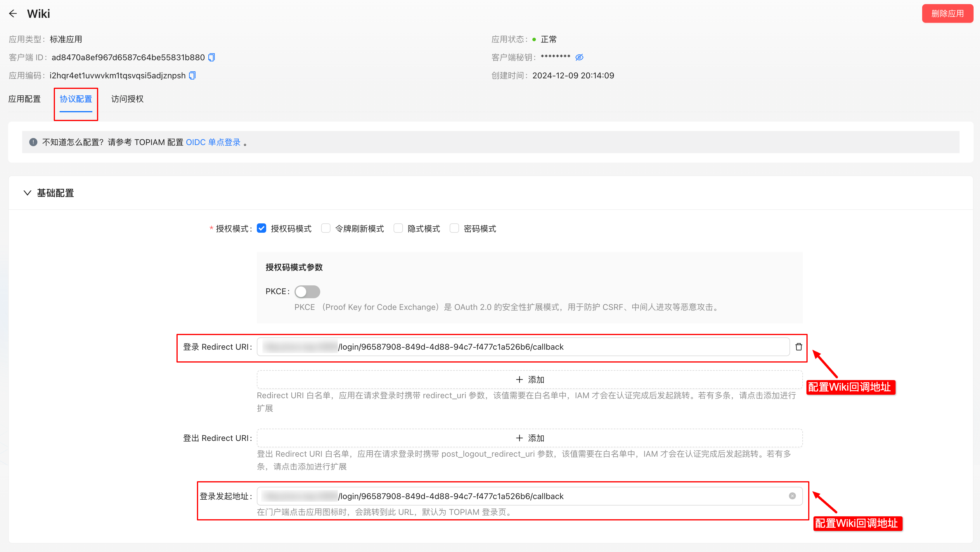Add a 登出 Redirect URI entry
Viewport: 980px width, 552px height.
point(529,438)
